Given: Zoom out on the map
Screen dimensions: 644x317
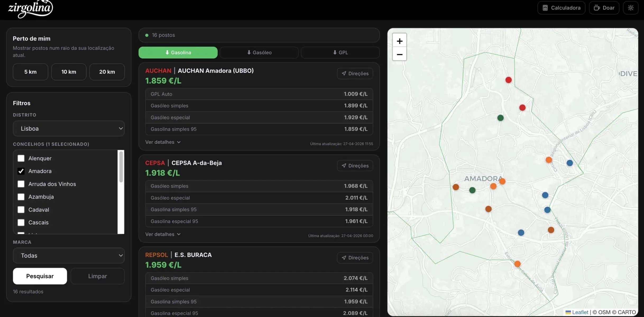Looking at the screenshot, I should [399, 54].
